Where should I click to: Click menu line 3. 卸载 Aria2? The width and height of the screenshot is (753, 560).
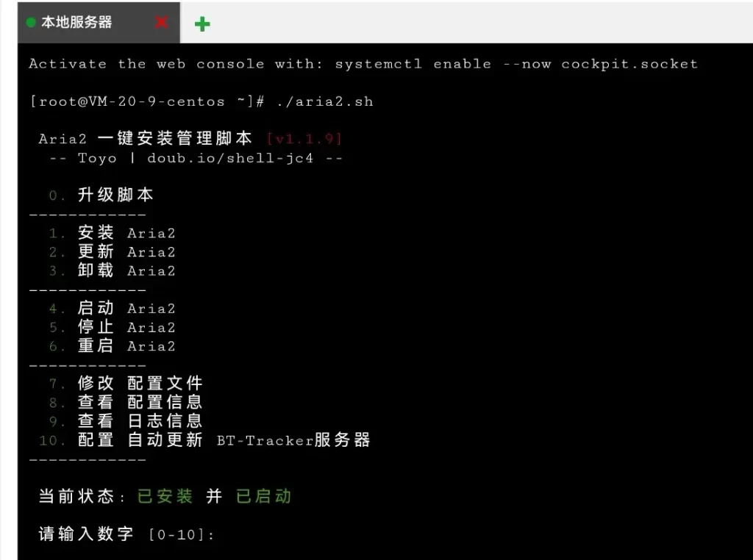point(112,270)
